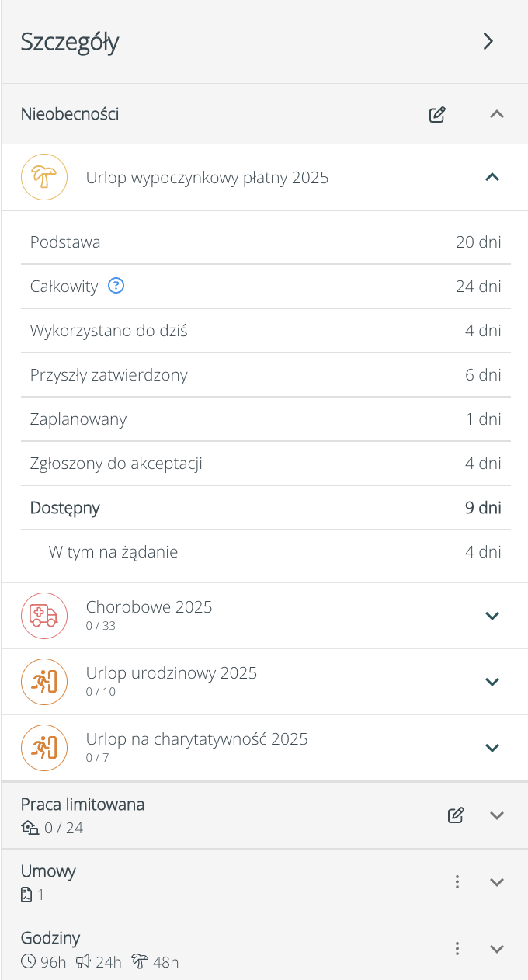
Task: Expand the Umowy section
Action: pos(497,882)
